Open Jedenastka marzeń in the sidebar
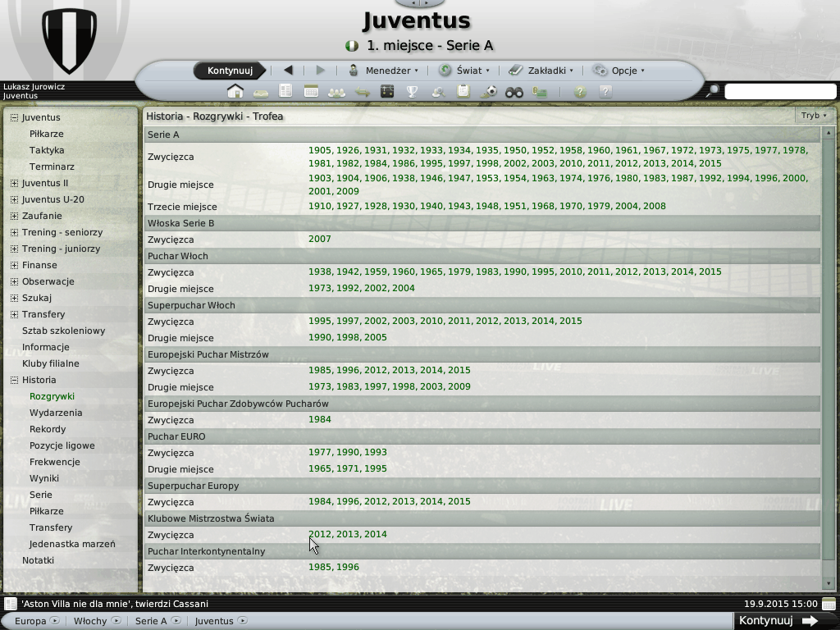The width and height of the screenshot is (840, 630). pyautogui.click(x=72, y=545)
